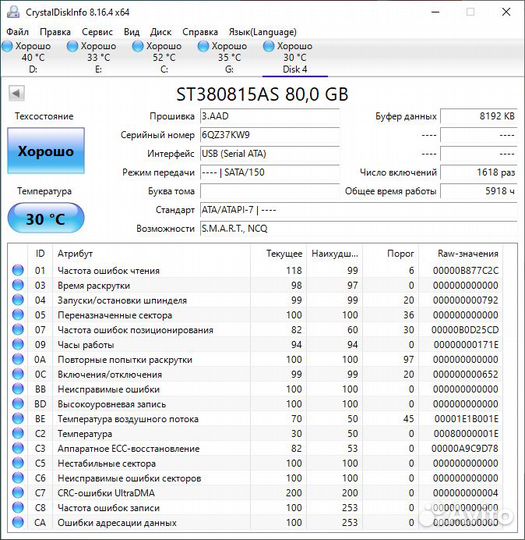Click the serial number field 6QZ37KW9
This screenshot has height=540, width=525.
[270, 135]
